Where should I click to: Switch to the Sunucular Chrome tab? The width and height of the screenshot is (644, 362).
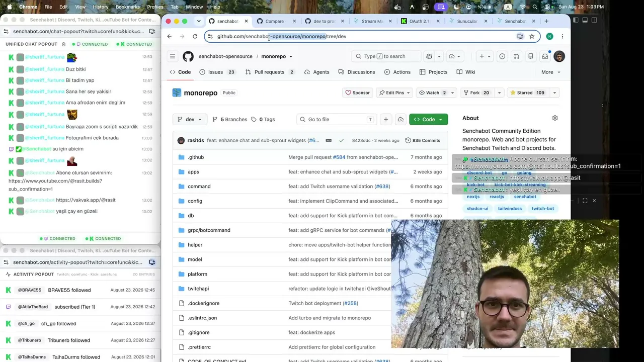coord(467,21)
